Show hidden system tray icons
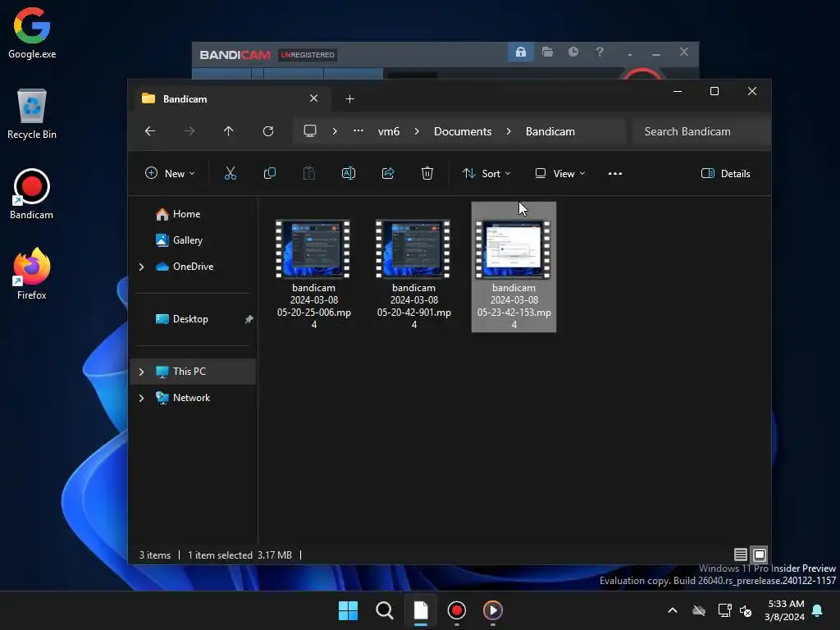The height and width of the screenshot is (630, 840). (x=673, y=610)
